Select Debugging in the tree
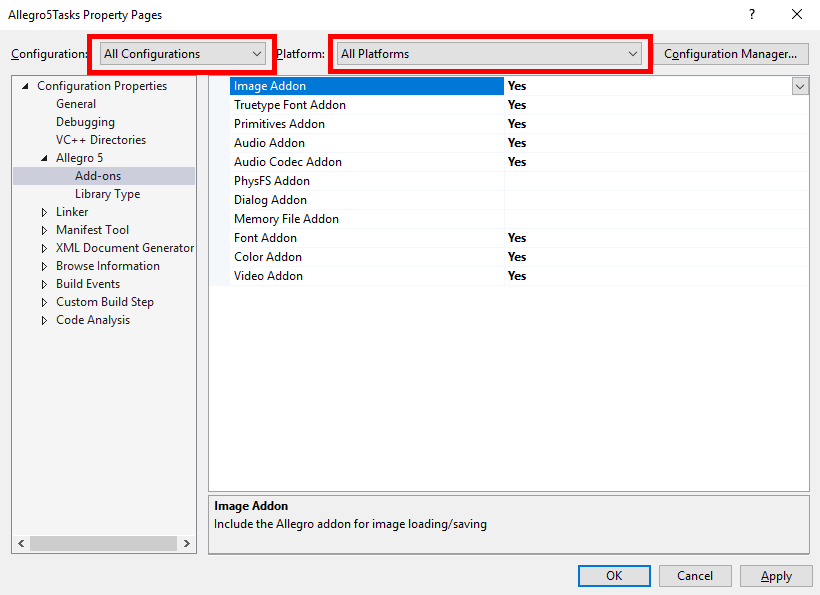 coord(85,122)
